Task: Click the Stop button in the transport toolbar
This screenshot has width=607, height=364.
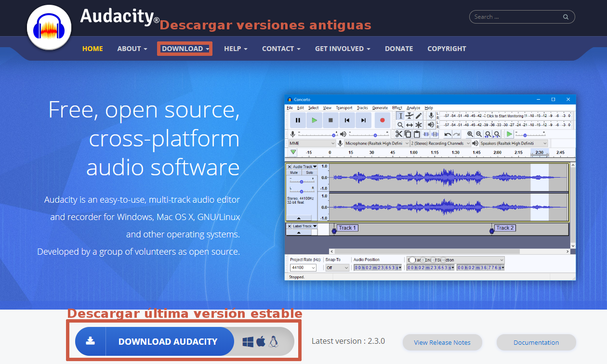Action: point(330,120)
